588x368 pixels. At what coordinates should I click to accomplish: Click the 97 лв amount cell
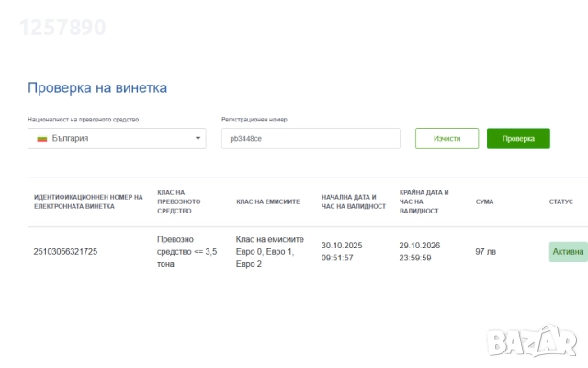(x=486, y=251)
